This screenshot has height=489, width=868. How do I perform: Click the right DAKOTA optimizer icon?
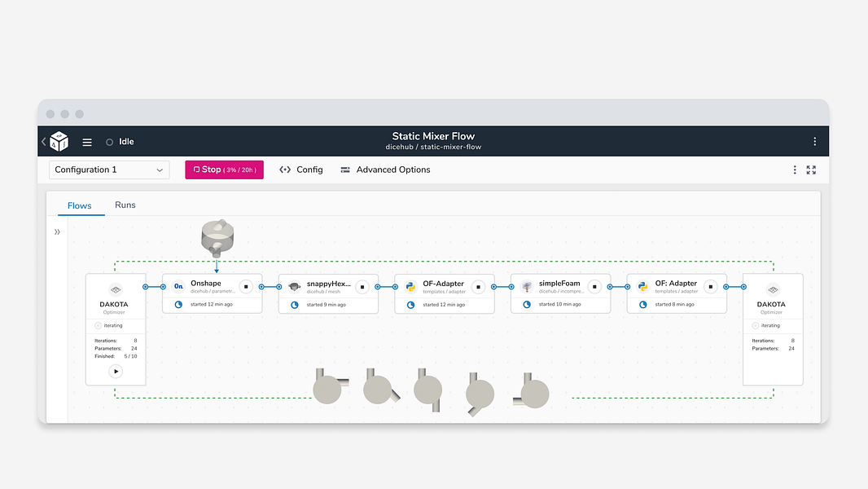click(773, 289)
